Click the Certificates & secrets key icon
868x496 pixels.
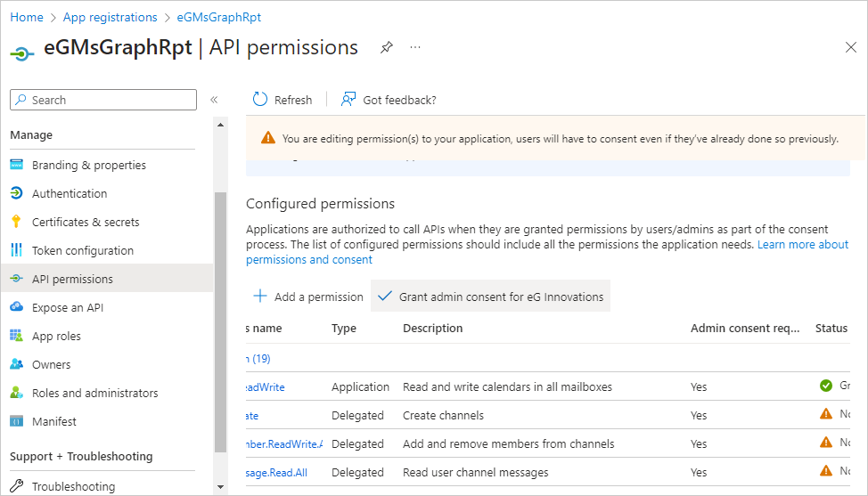(x=16, y=222)
